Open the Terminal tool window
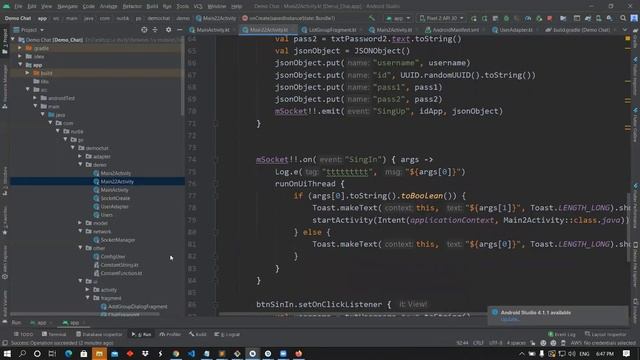 click(x=54, y=334)
